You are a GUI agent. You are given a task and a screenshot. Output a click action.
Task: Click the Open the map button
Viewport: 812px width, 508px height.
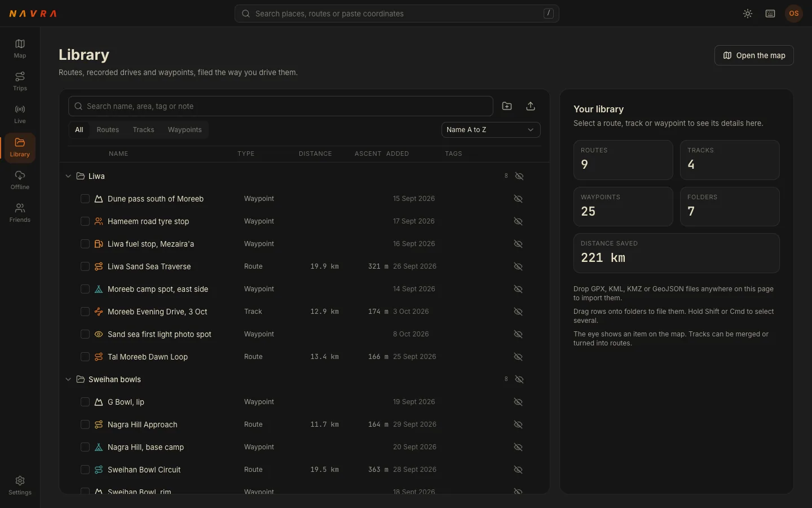click(754, 55)
